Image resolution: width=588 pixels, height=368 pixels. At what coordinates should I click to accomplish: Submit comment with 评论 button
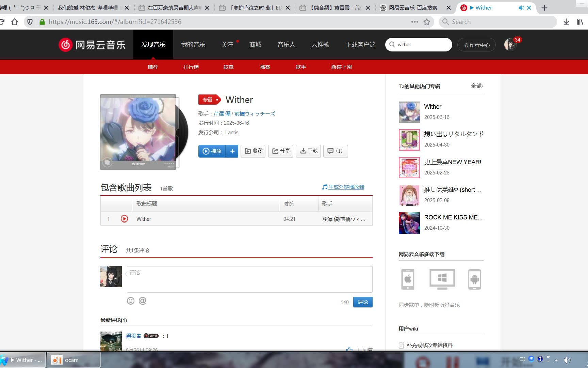pyautogui.click(x=362, y=302)
